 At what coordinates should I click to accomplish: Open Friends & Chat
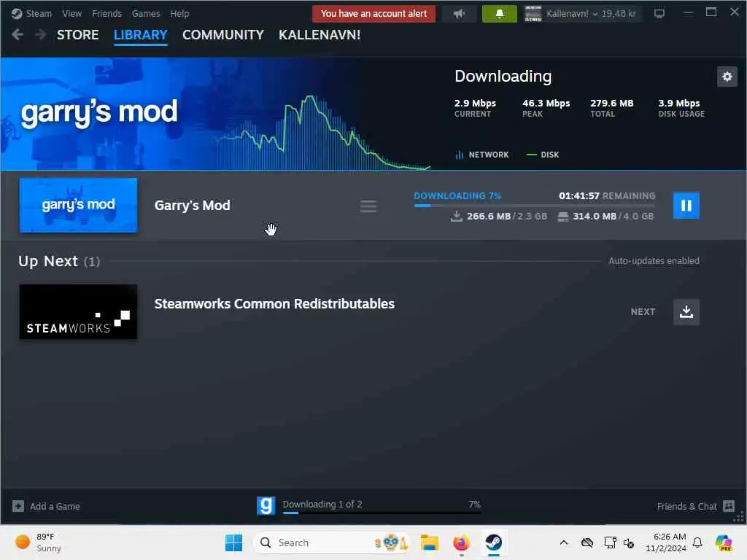686,506
